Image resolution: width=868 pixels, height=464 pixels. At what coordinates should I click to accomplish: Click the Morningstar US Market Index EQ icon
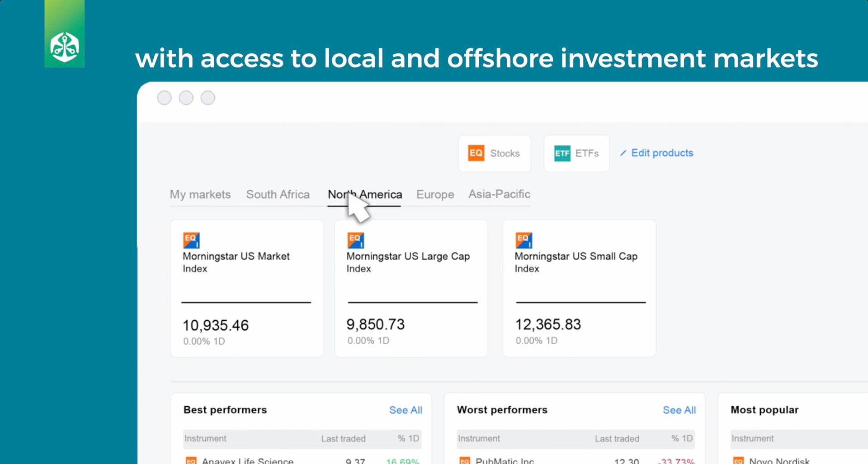[191, 240]
